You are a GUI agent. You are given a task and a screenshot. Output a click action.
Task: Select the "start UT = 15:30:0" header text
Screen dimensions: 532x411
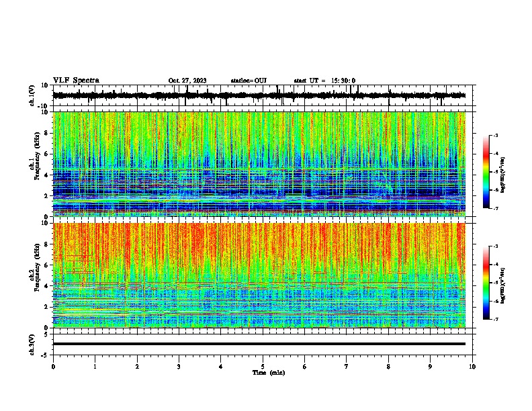(324, 81)
